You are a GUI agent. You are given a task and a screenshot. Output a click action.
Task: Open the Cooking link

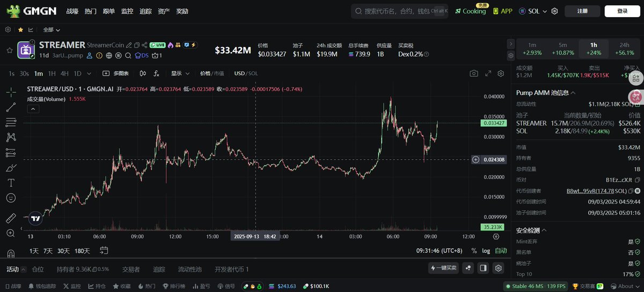coord(470,11)
